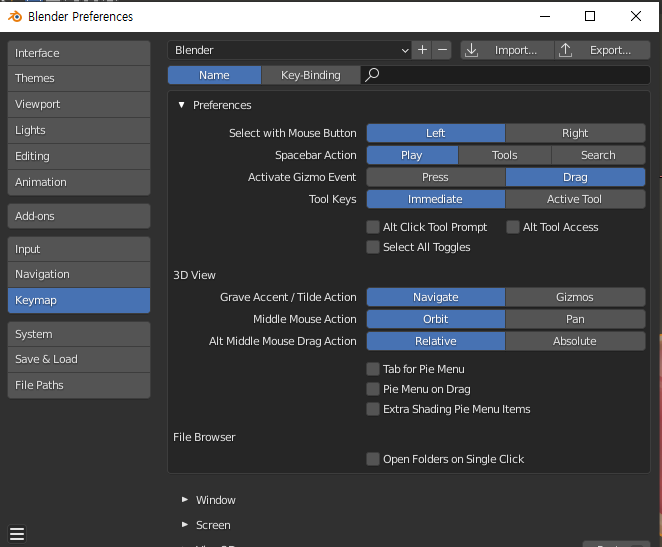
Task: Open the Viewport preferences tab
Action: pyautogui.click(x=79, y=104)
